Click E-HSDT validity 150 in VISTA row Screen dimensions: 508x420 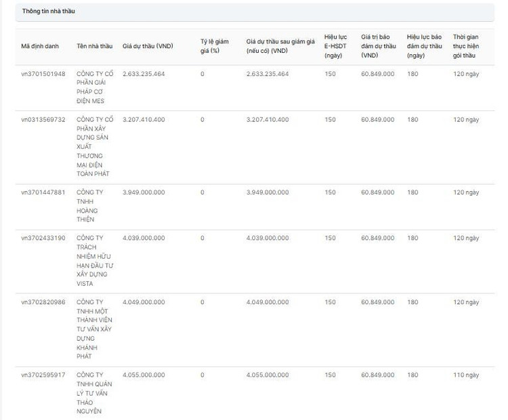330,238
